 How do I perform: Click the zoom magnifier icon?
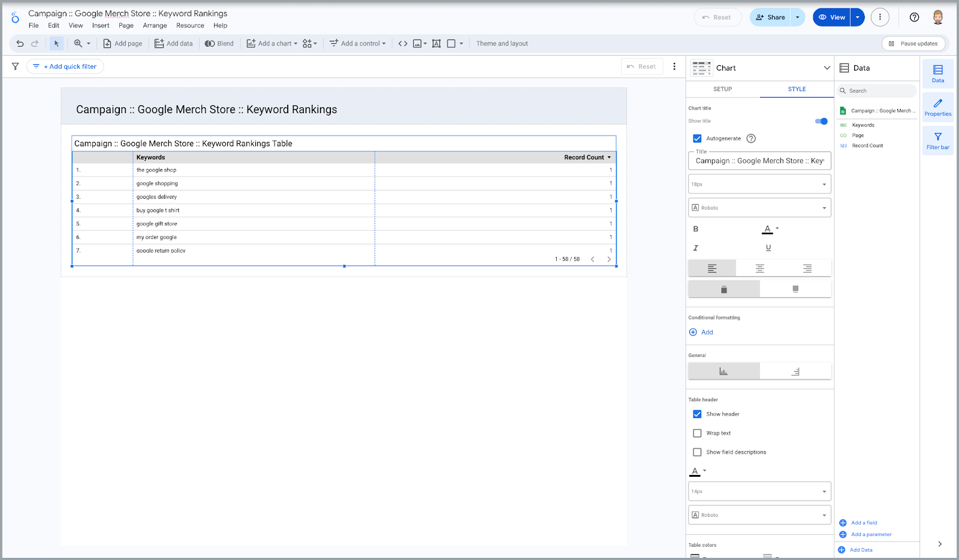pyautogui.click(x=78, y=44)
